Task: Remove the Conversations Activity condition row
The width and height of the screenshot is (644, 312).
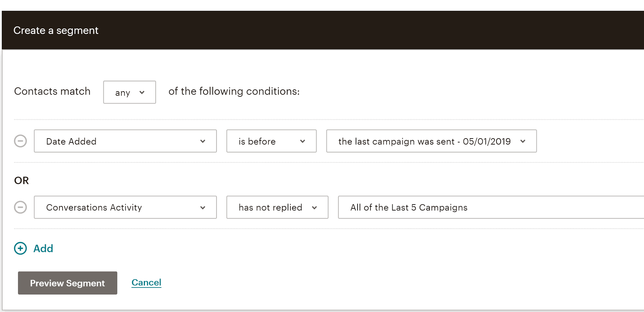Action: point(20,207)
